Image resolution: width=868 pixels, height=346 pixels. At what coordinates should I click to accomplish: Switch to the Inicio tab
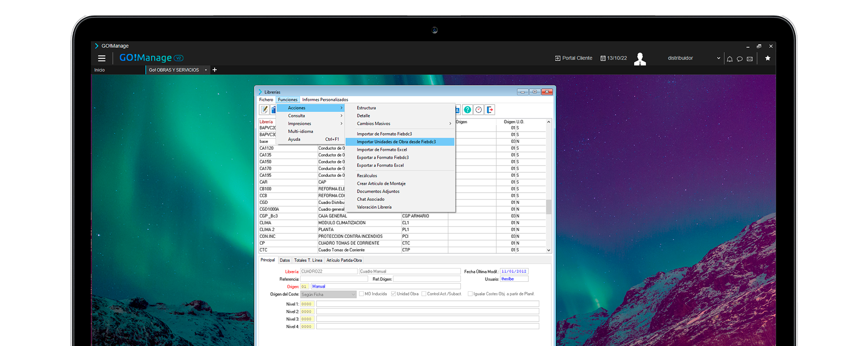(x=99, y=70)
